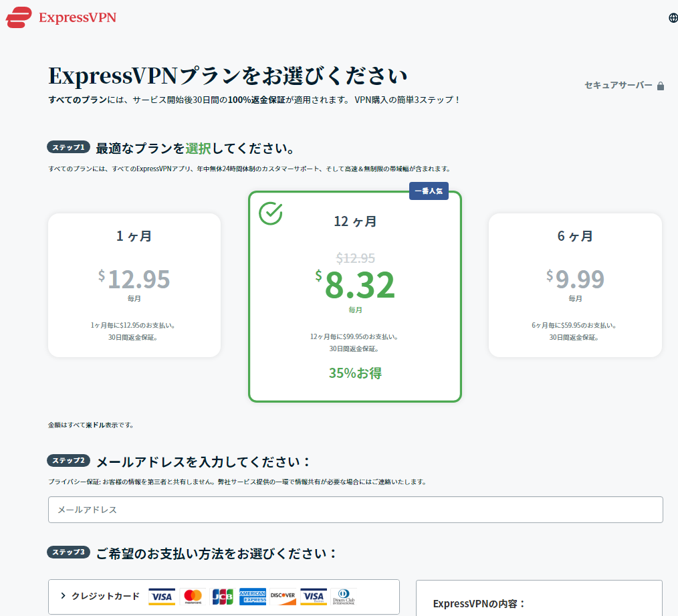Viewport: 678px width, 616px height.
Task: Click the ExpressVPNプランをお選びください heading
Action: point(228,76)
